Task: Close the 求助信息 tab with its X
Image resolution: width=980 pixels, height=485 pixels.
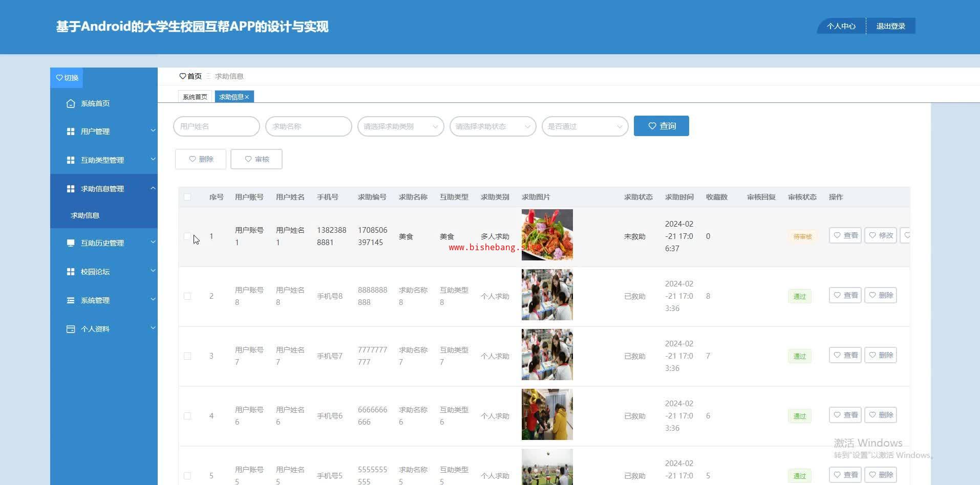Action: tap(247, 97)
